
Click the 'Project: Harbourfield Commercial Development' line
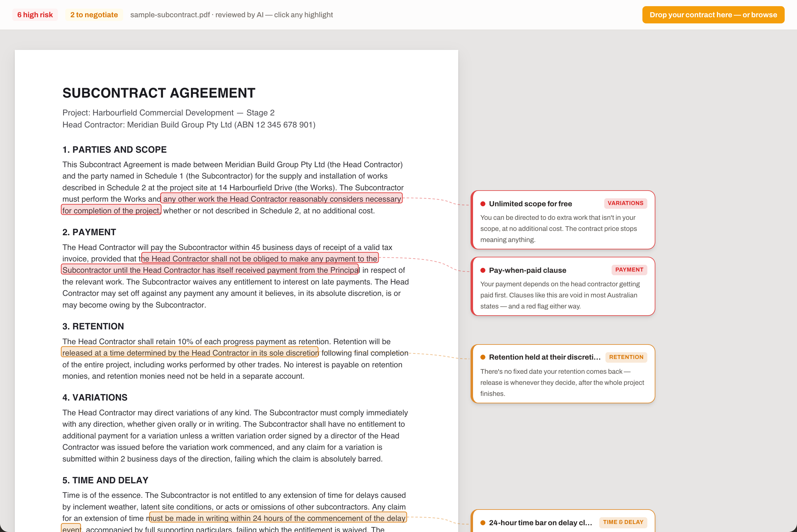pos(168,113)
